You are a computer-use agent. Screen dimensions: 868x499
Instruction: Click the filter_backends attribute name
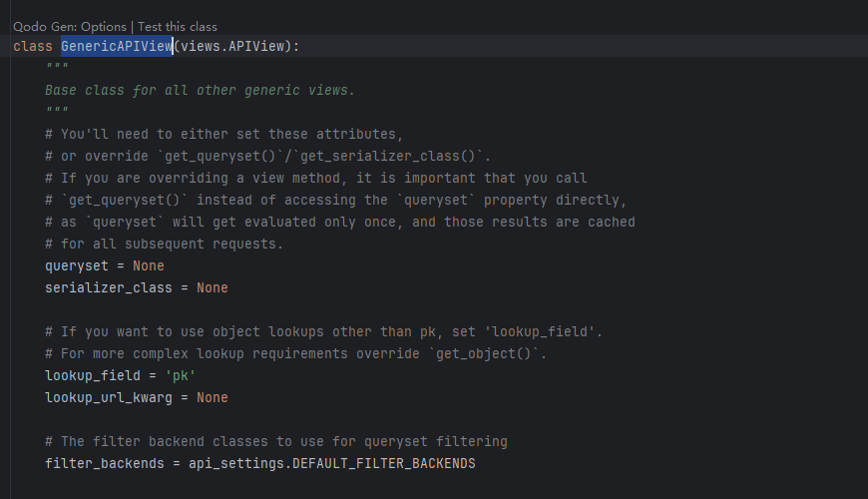(104, 464)
